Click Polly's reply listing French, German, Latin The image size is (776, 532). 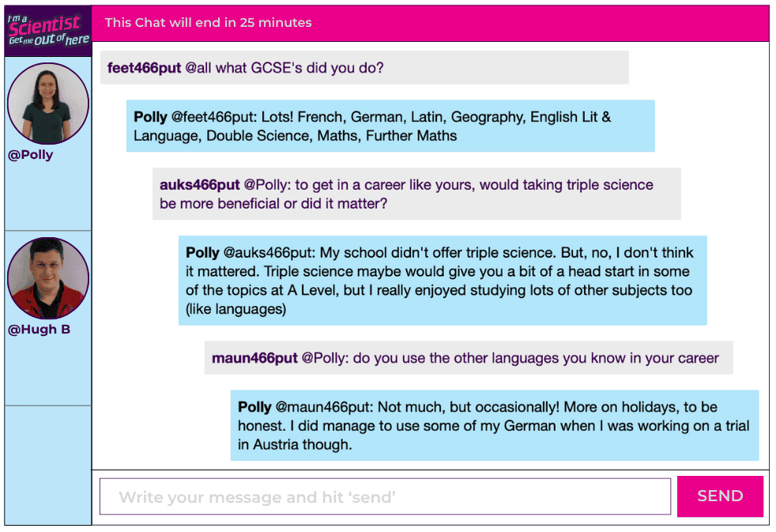(390, 126)
